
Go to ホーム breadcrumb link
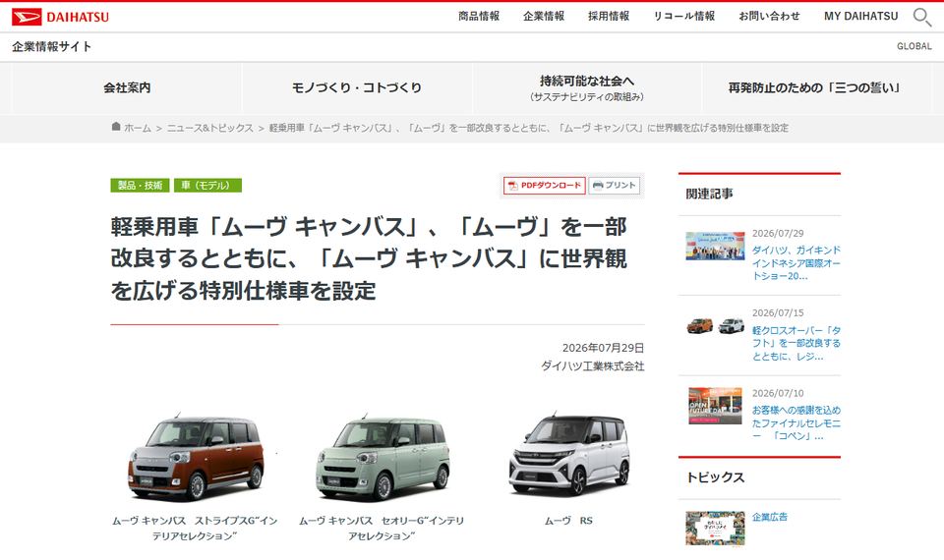point(138,128)
